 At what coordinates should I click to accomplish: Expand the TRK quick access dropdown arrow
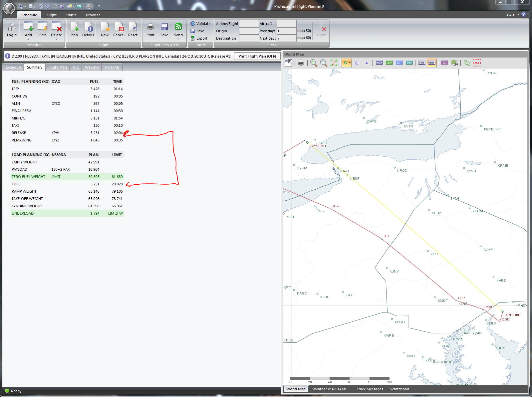[x=83, y=6]
